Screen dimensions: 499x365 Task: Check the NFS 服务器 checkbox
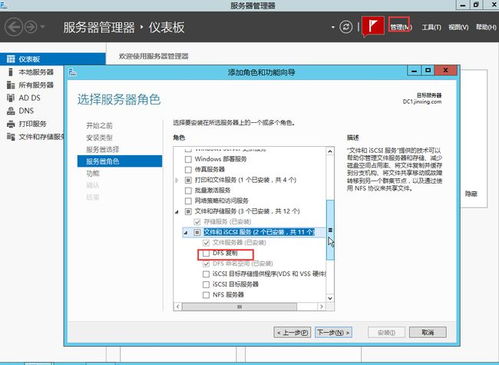(206, 295)
